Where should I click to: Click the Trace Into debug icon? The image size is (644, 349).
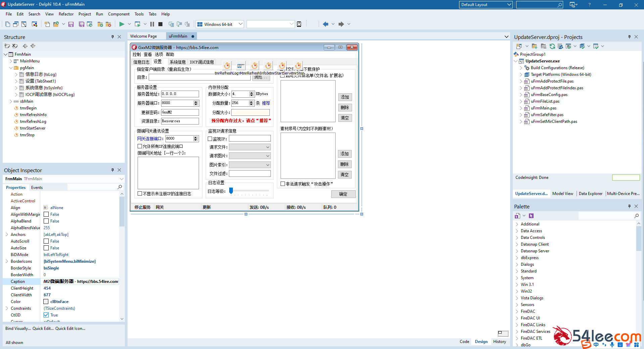pos(171,24)
